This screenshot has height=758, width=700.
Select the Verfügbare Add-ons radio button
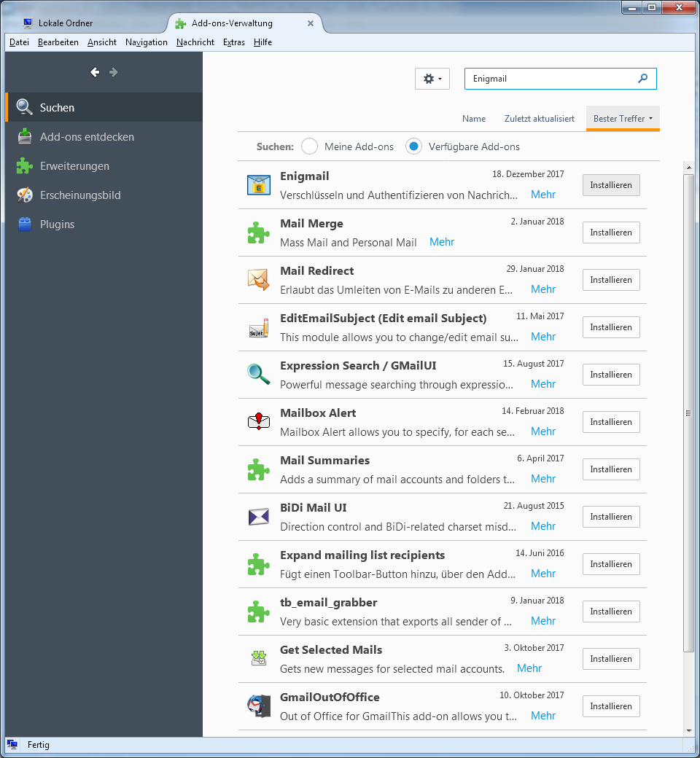click(x=414, y=146)
